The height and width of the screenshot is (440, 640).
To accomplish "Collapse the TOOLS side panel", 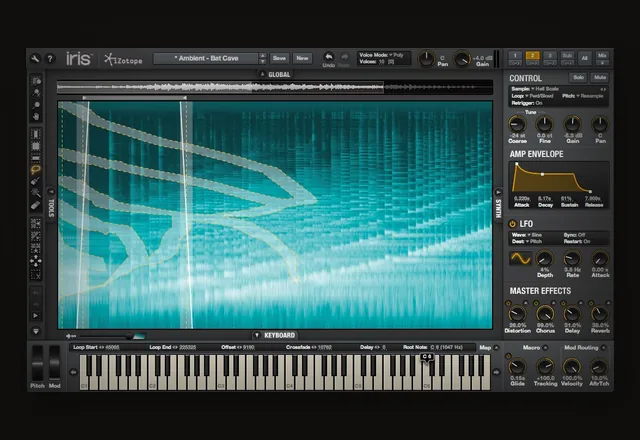I will tap(51, 191).
